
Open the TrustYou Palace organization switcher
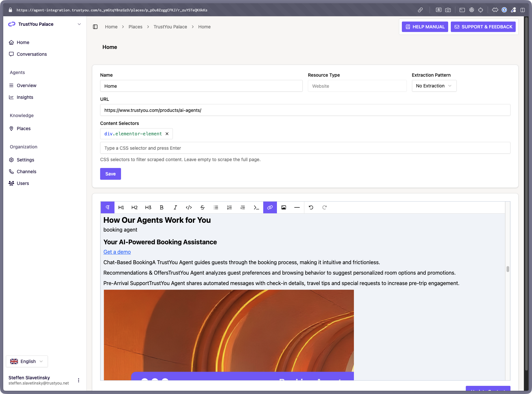click(45, 24)
